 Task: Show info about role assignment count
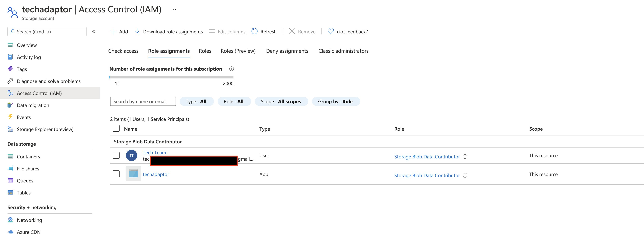232,69
